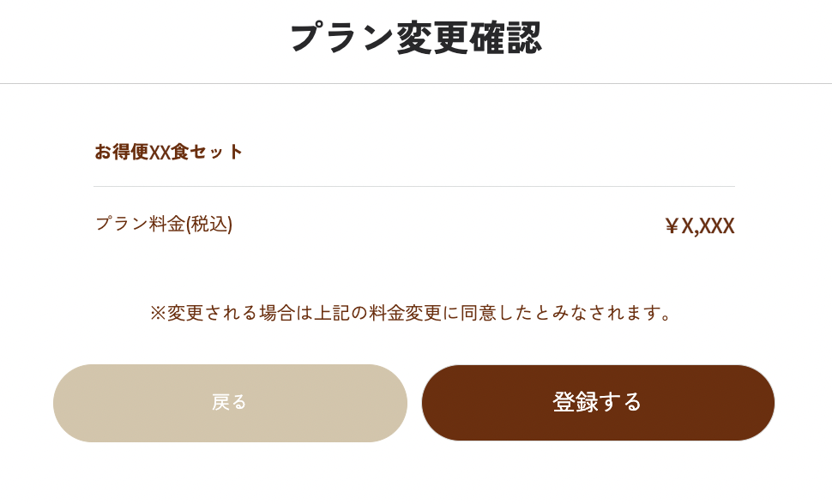This screenshot has width=832, height=504.
Task: Click the ※変更される場合 notice text
Action: tap(413, 313)
